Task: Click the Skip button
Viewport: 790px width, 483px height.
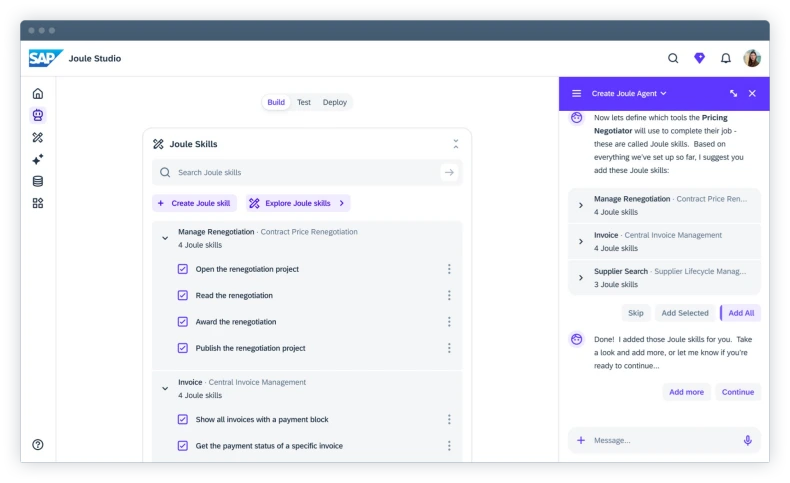Action: pyautogui.click(x=636, y=313)
